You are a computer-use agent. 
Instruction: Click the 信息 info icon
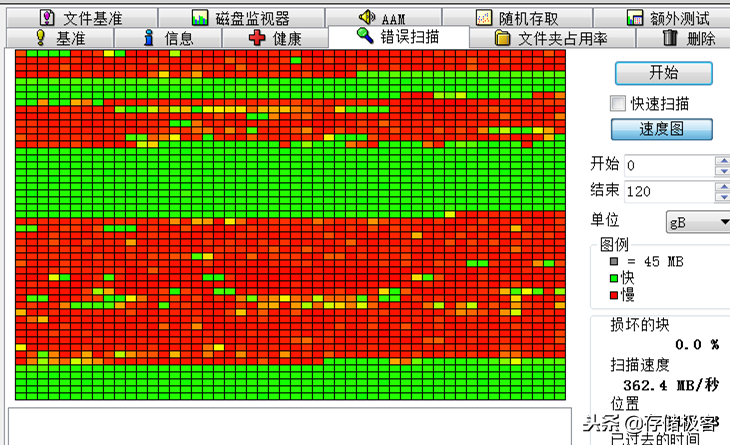tap(149, 38)
